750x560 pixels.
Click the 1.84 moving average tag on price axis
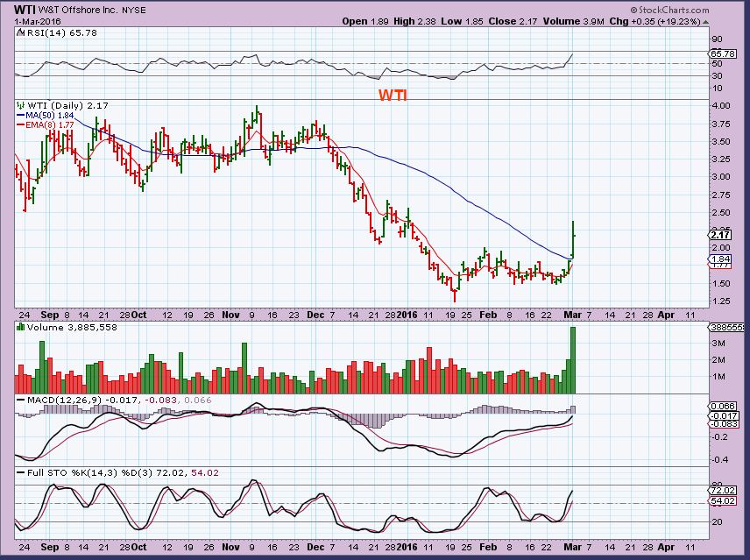pyautogui.click(x=721, y=259)
